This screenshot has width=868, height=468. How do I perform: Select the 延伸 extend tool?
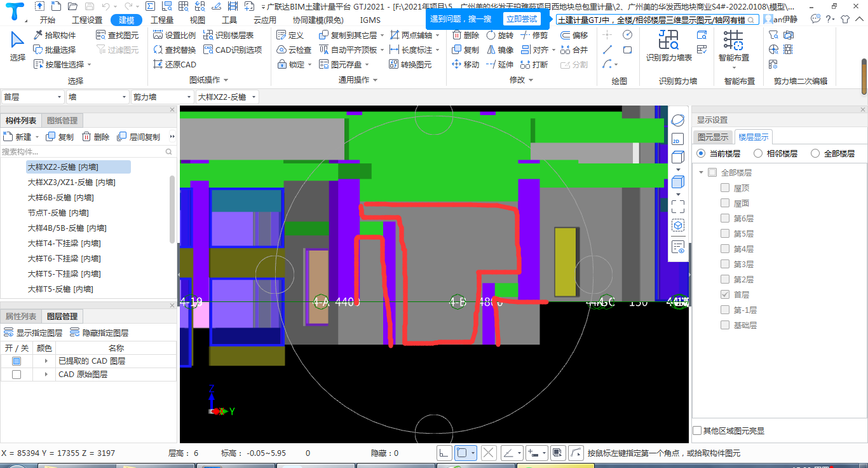[499, 64]
